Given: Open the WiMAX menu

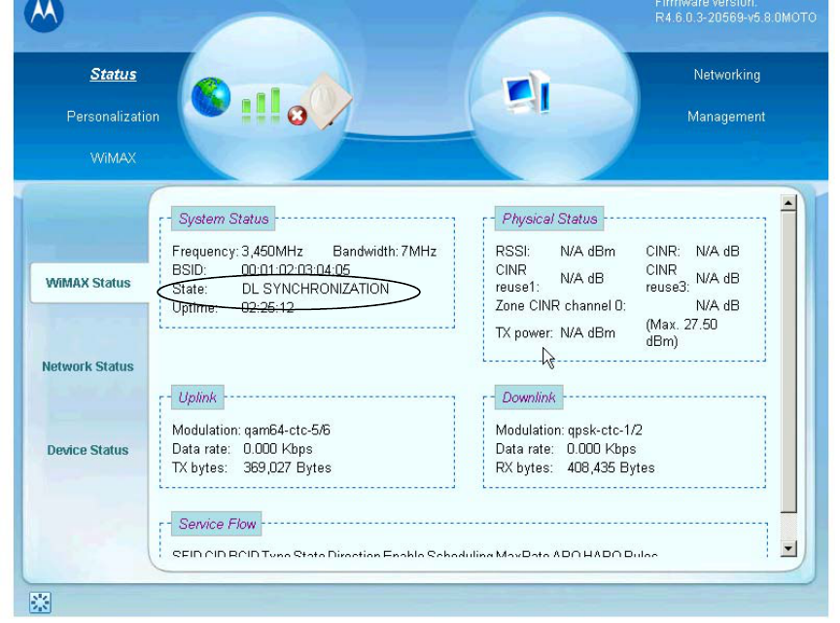Looking at the screenshot, I should pyautogui.click(x=113, y=158).
